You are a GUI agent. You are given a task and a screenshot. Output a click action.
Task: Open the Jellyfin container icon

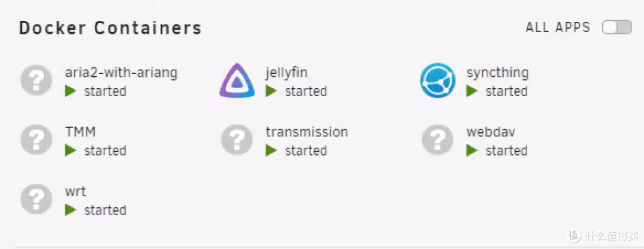pyautogui.click(x=237, y=80)
